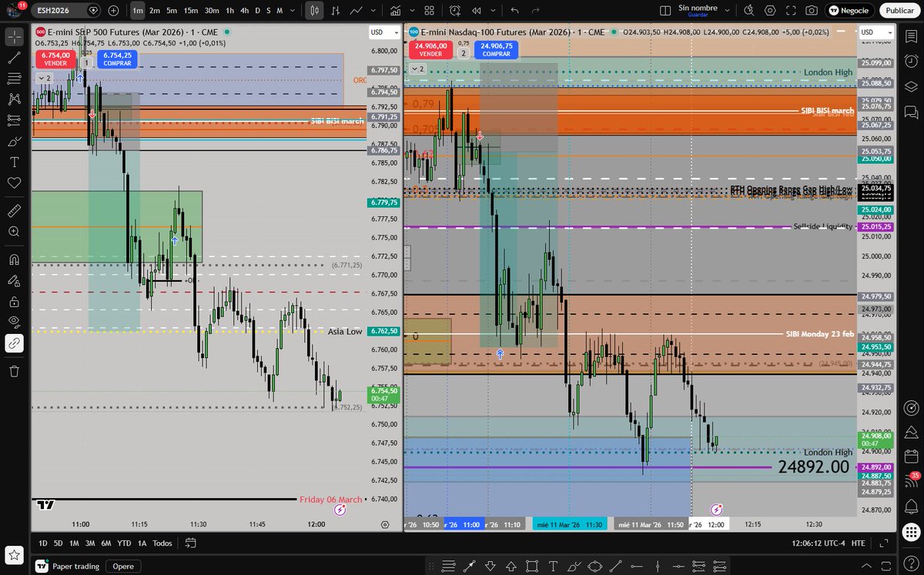Open the Paper trading panel
The height and width of the screenshot is (575, 924).
[68, 567]
